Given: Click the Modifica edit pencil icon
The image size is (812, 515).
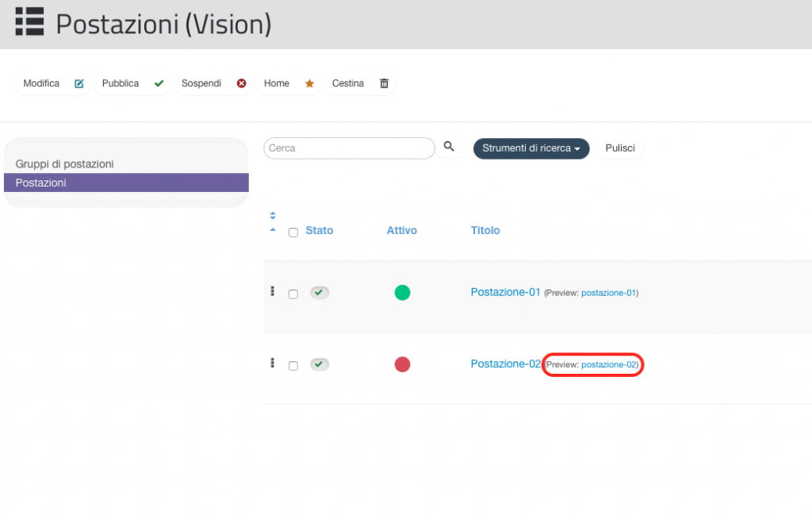Looking at the screenshot, I should pyautogui.click(x=79, y=83).
